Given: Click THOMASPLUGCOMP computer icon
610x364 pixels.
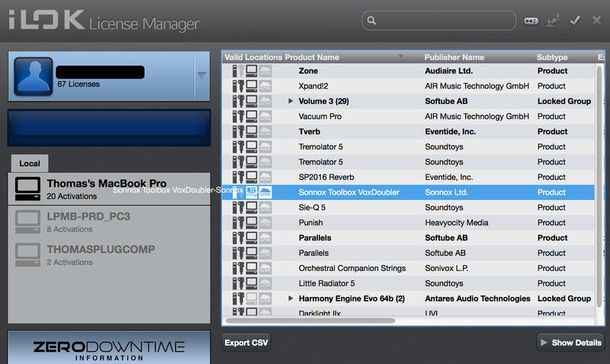Looking at the screenshot, I should pyautogui.click(x=27, y=255).
